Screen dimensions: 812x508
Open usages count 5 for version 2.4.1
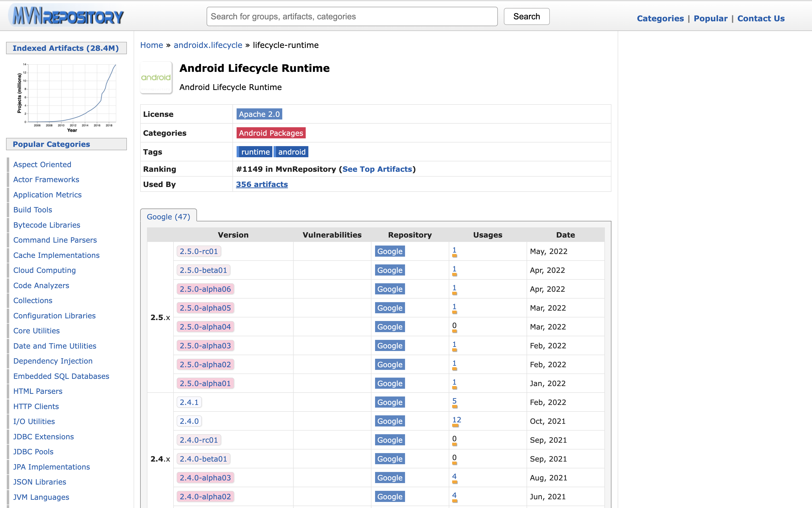coord(454,401)
